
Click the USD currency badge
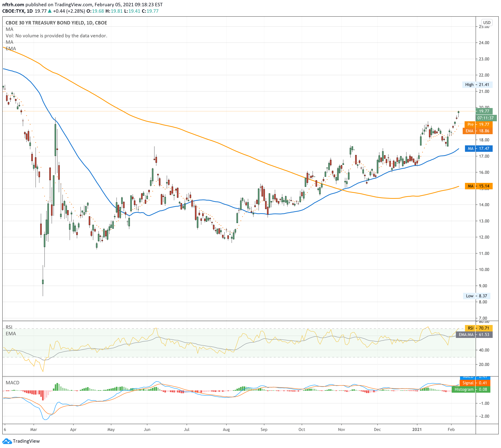(x=487, y=23)
